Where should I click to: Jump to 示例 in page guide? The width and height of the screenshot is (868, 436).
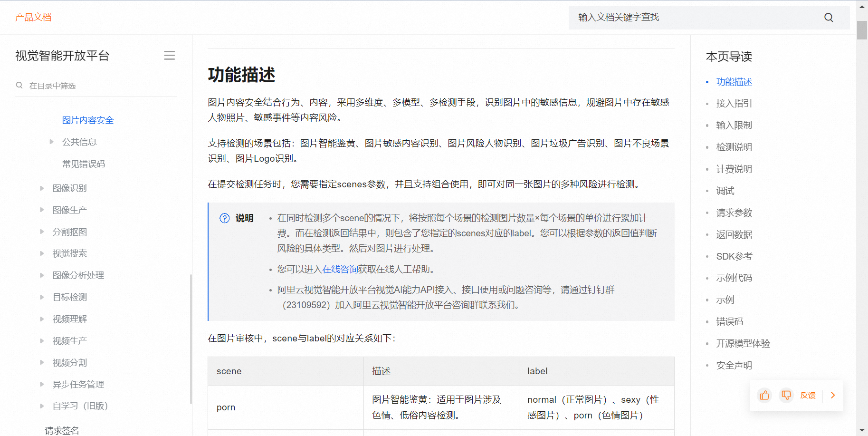(x=725, y=300)
